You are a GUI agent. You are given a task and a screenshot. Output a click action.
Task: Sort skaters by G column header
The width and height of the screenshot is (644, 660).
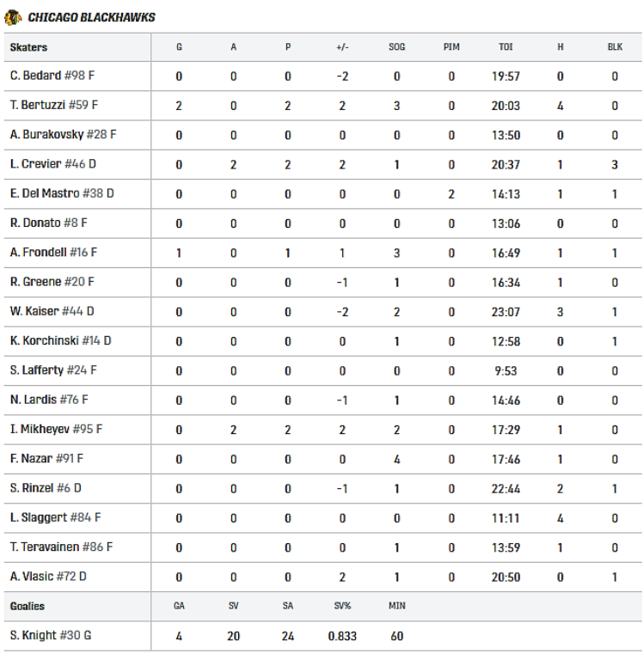tap(179, 47)
